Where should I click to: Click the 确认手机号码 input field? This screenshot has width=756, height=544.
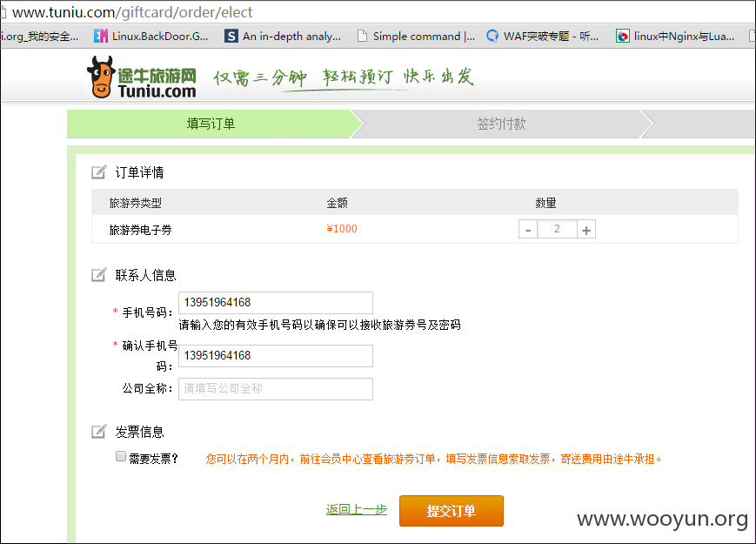(276, 356)
